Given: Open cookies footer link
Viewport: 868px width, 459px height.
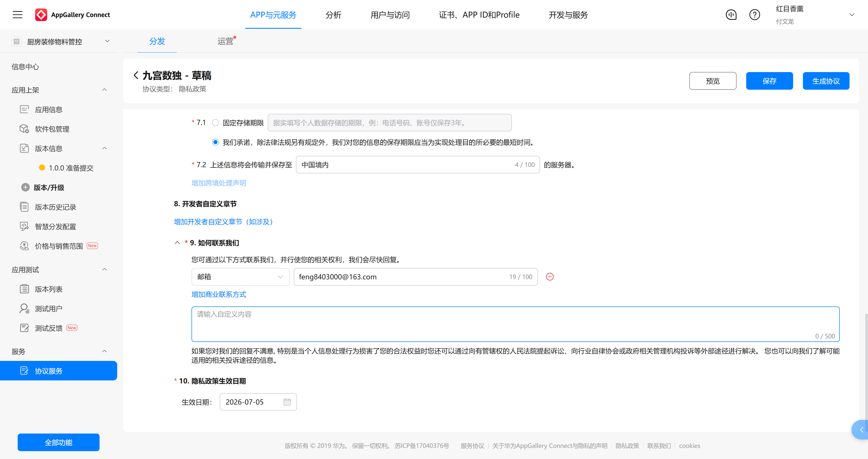Looking at the screenshot, I should point(690,445).
